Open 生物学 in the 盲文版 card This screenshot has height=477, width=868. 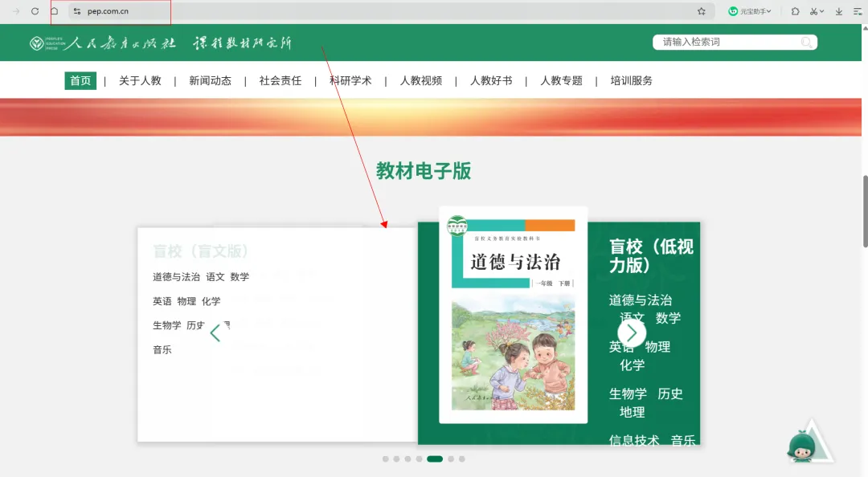[166, 325]
